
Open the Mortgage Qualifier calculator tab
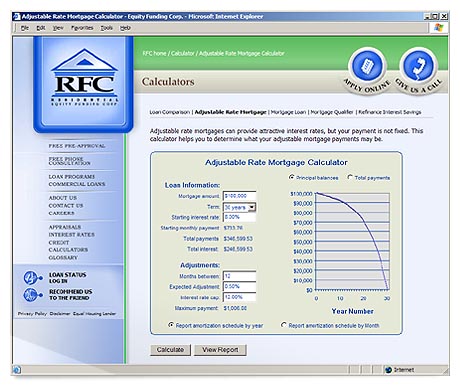332,112
